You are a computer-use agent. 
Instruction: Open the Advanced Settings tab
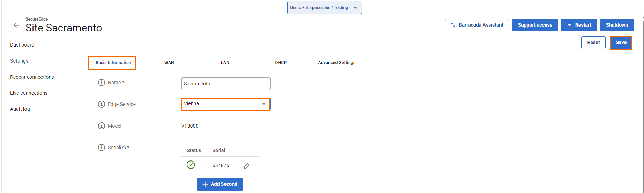tap(336, 63)
